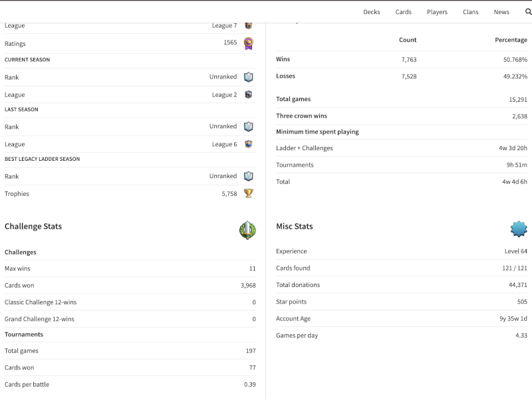This screenshot has width=532, height=402.
Task: Click the League 7 badge icon
Action: click(248, 25)
